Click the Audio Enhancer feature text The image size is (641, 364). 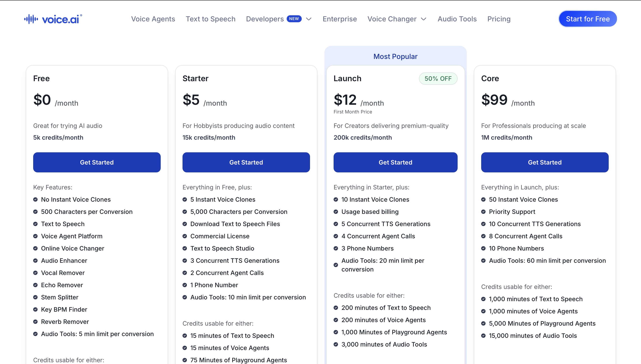click(x=64, y=261)
